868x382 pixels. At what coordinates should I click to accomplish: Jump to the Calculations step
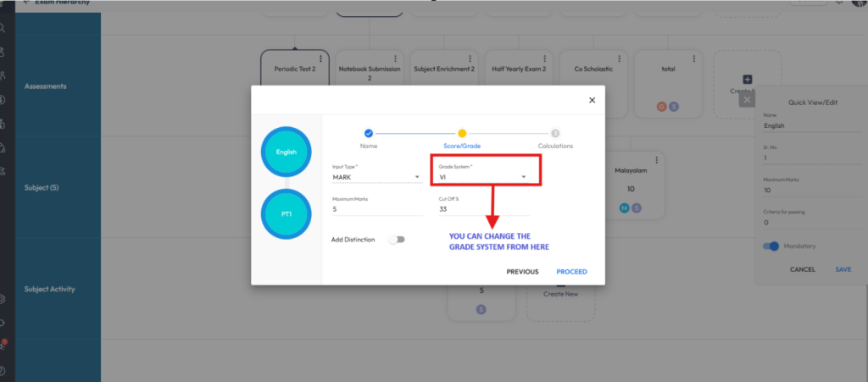(x=555, y=133)
